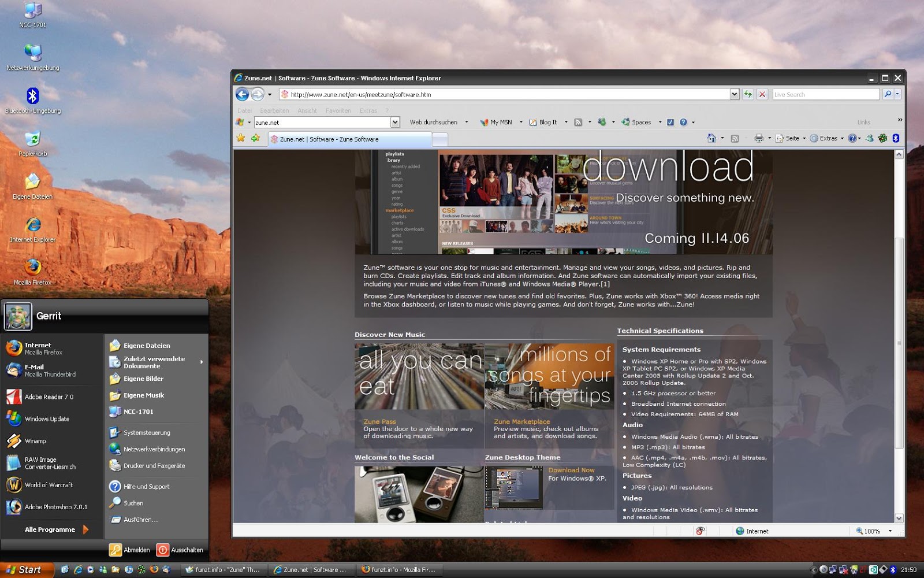
Task: Open Winamp from the Start menu
Action: point(35,441)
